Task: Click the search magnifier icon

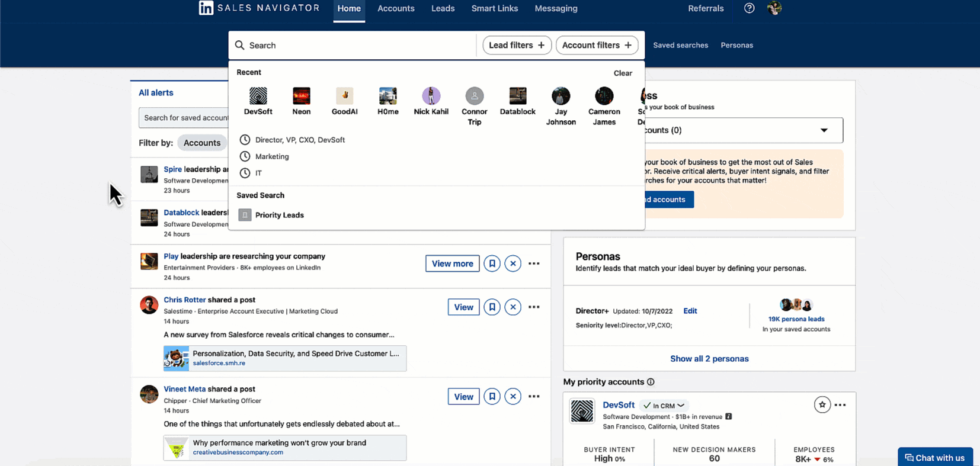Action: [239, 45]
